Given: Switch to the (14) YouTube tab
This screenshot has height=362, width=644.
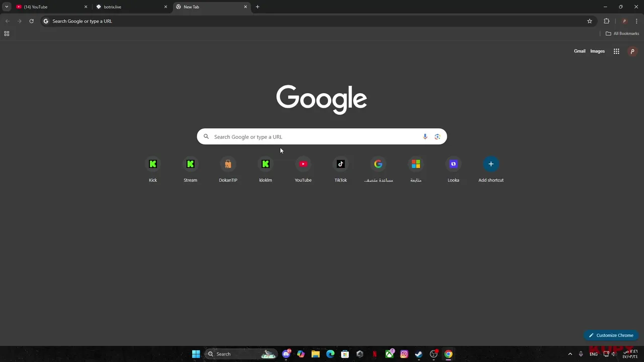Looking at the screenshot, I should [x=51, y=7].
